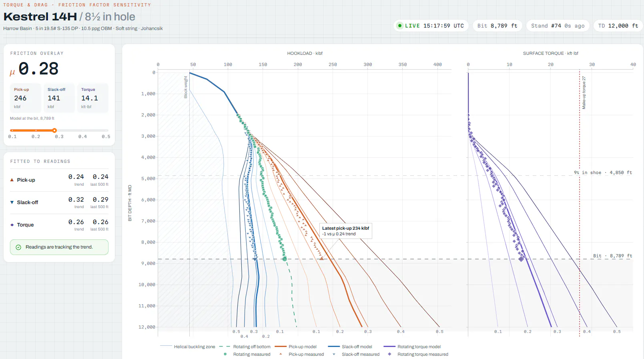Click the Rotating torque measured legend diamond

pyautogui.click(x=389, y=354)
